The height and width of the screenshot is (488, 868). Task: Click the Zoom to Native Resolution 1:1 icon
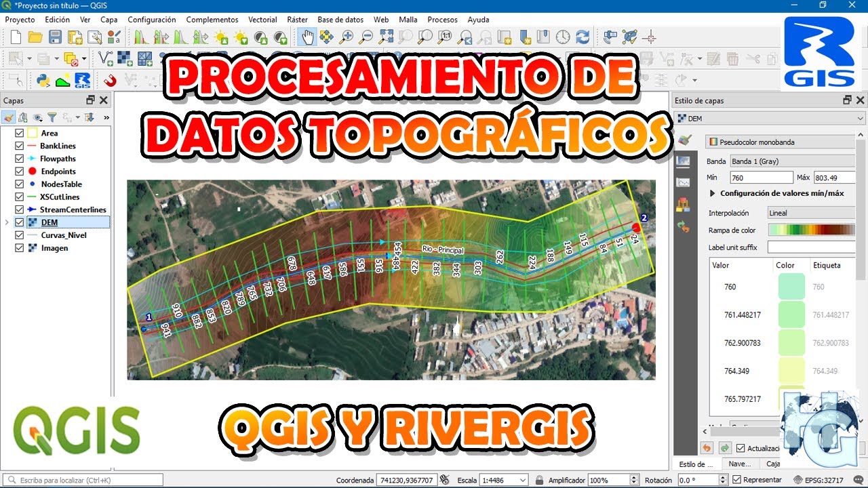pyautogui.click(x=446, y=37)
